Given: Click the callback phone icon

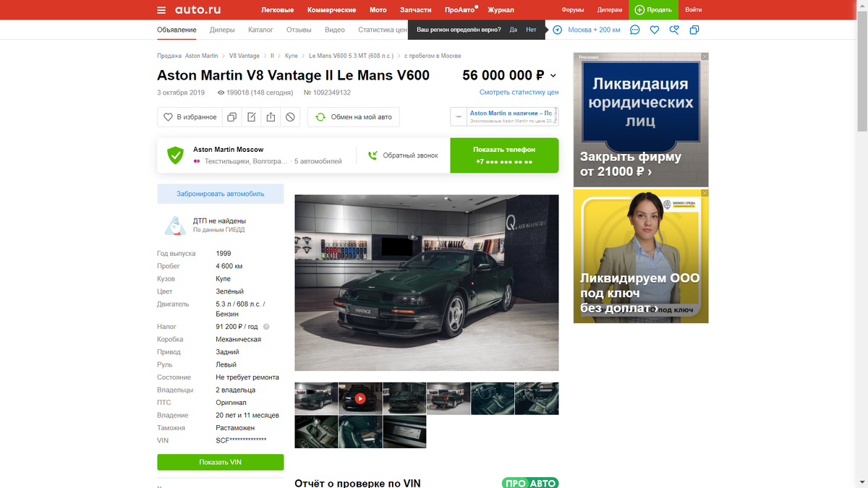Looking at the screenshot, I should (x=373, y=155).
